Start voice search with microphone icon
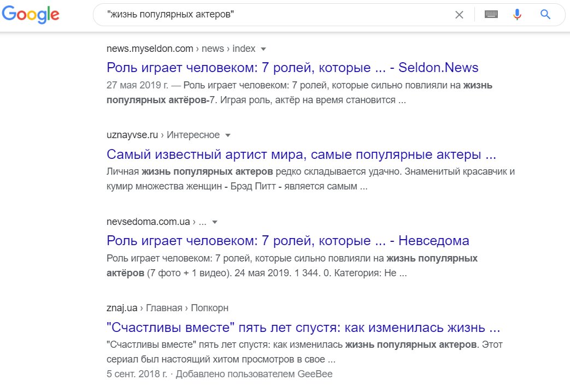 coord(517,15)
